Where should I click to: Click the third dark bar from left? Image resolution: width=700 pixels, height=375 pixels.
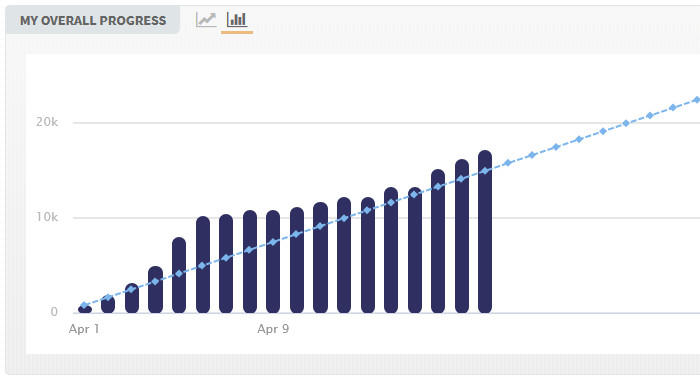(x=132, y=298)
